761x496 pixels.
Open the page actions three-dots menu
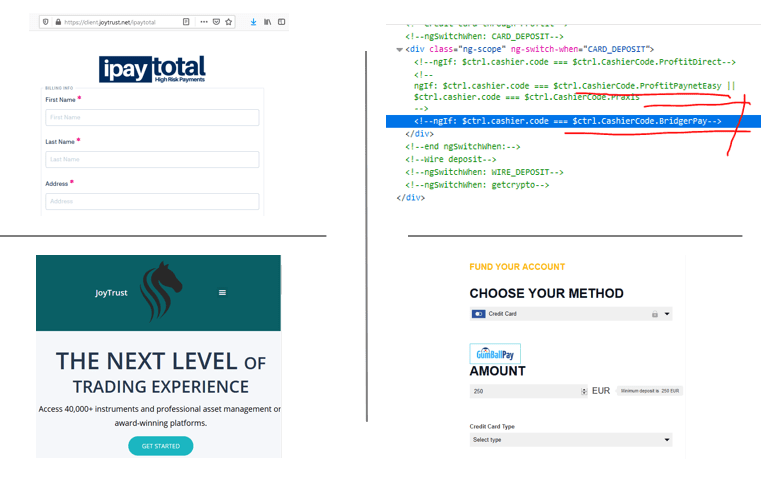(204, 21)
